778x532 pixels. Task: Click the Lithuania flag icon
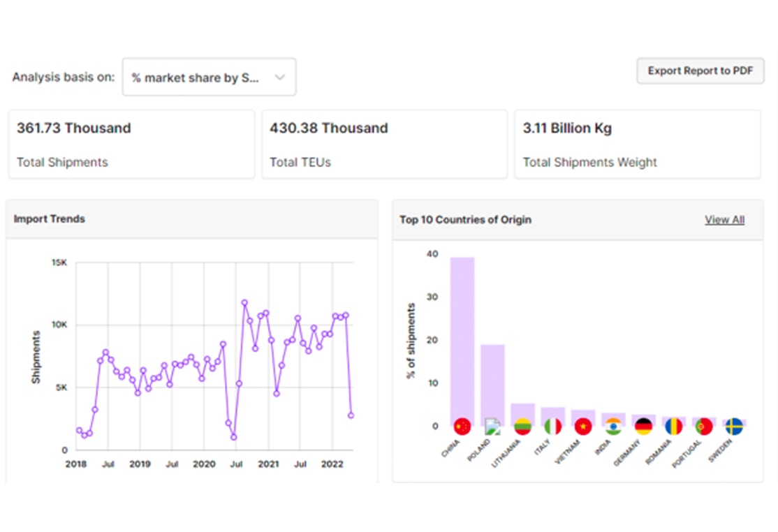coord(522,427)
